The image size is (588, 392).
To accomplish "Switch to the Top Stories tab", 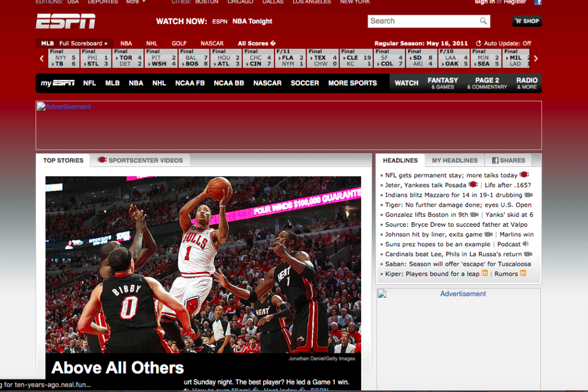I will pos(63,160).
